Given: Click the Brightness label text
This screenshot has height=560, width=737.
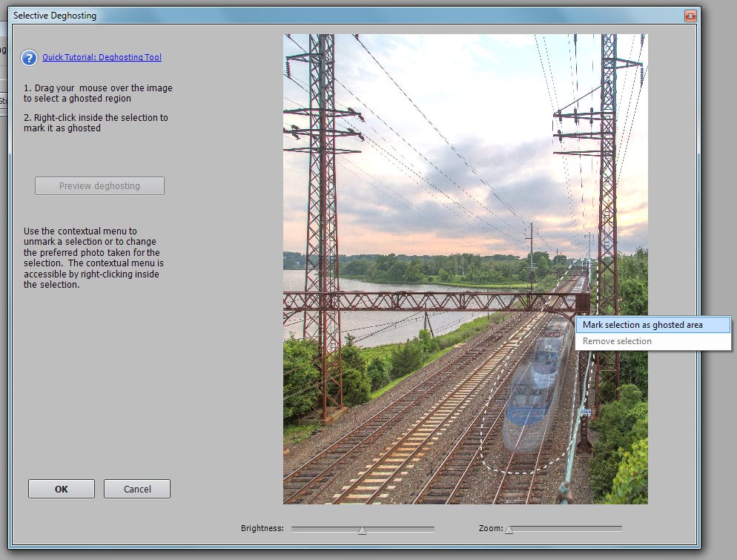Looking at the screenshot, I should (x=262, y=529).
